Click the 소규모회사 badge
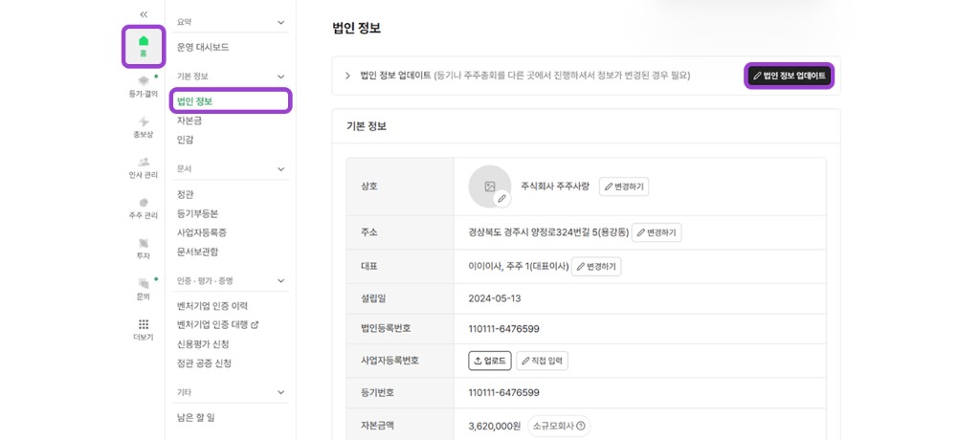 pyautogui.click(x=559, y=427)
